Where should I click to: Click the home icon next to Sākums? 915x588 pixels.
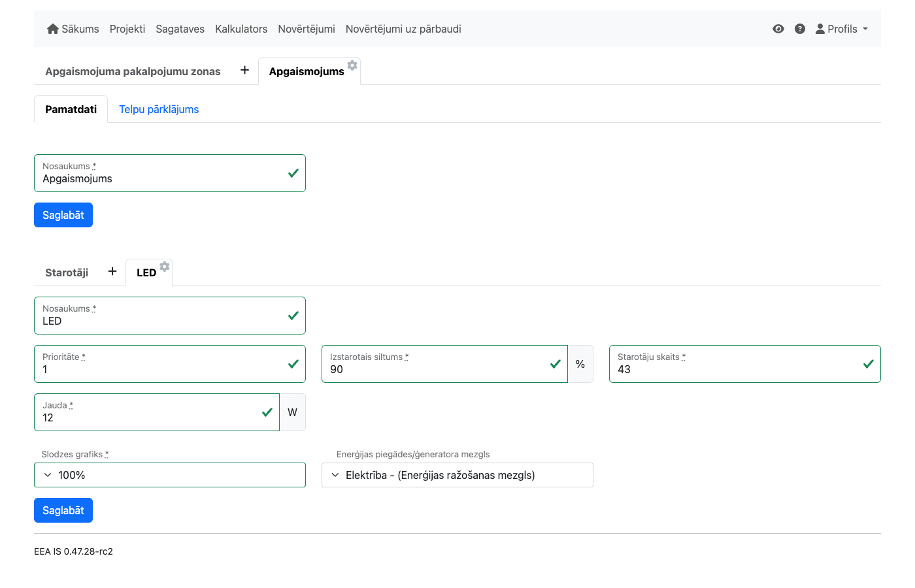[53, 29]
